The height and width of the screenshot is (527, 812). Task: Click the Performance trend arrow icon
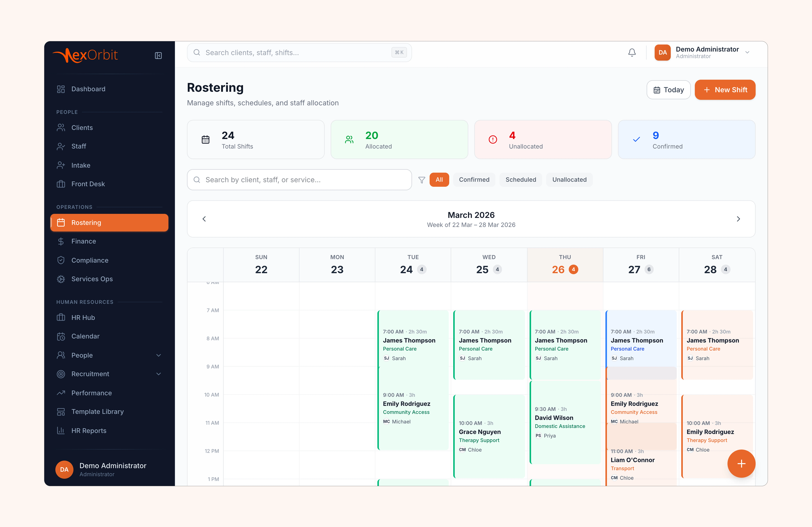click(61, 393)
